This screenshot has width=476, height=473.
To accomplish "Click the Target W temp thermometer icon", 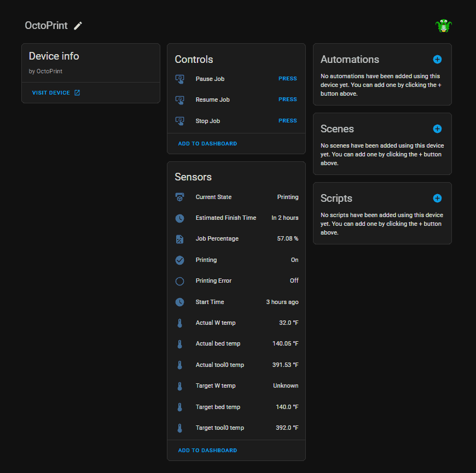I will [x=179, y=386].
